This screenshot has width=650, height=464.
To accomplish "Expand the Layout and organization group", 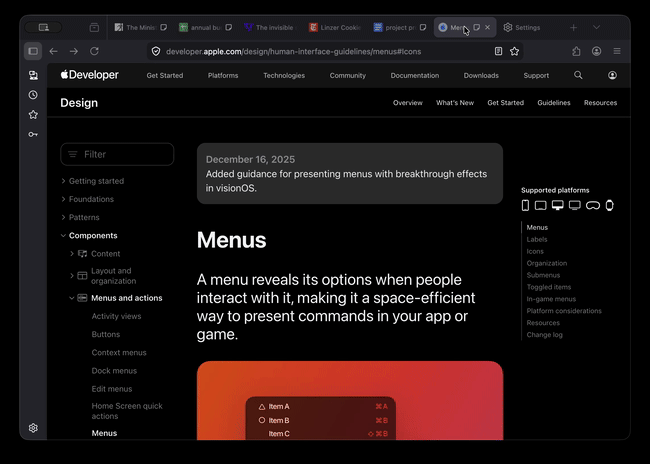I will (x=72, y=275).
